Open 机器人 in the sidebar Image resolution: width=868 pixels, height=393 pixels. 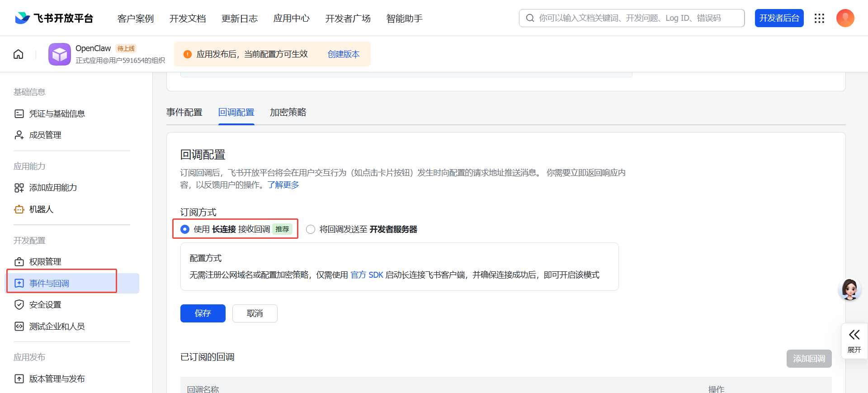41,209
